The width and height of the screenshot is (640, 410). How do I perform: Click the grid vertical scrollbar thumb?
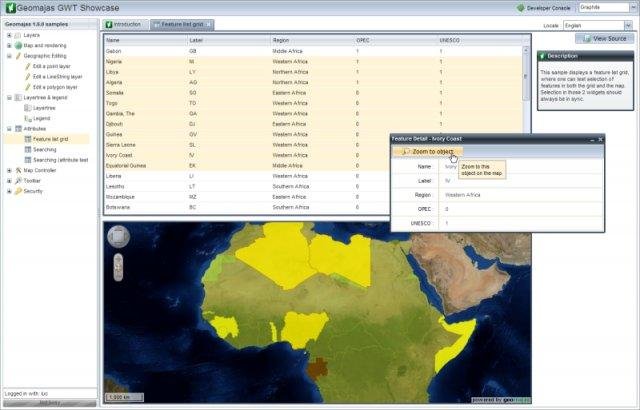(526, 77)
